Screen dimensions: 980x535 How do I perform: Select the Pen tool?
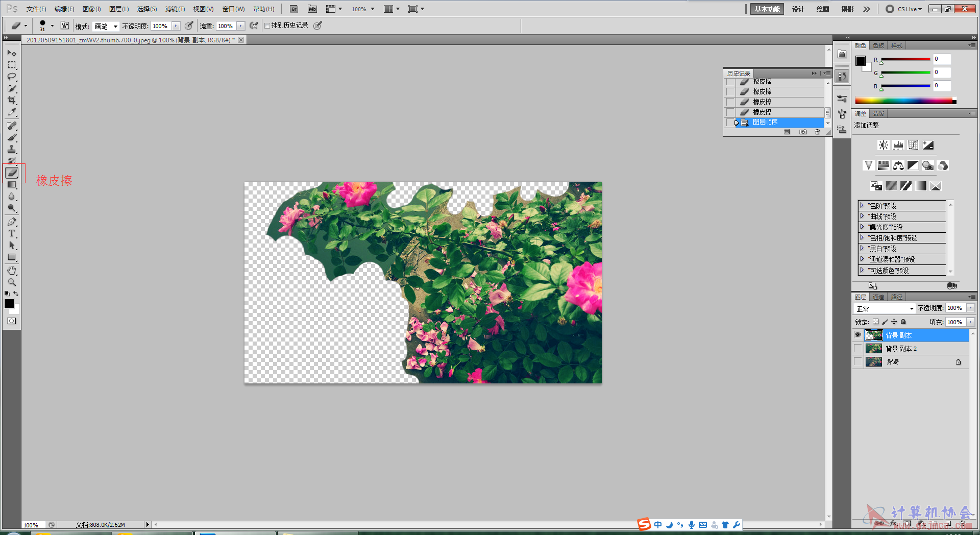click(x=12, y=222)
